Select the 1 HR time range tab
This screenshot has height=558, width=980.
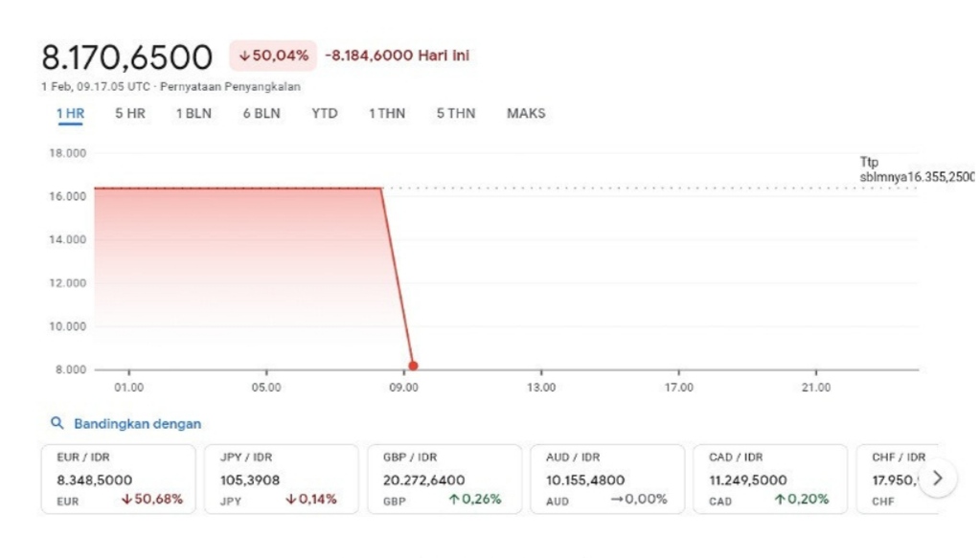[70, 114]
